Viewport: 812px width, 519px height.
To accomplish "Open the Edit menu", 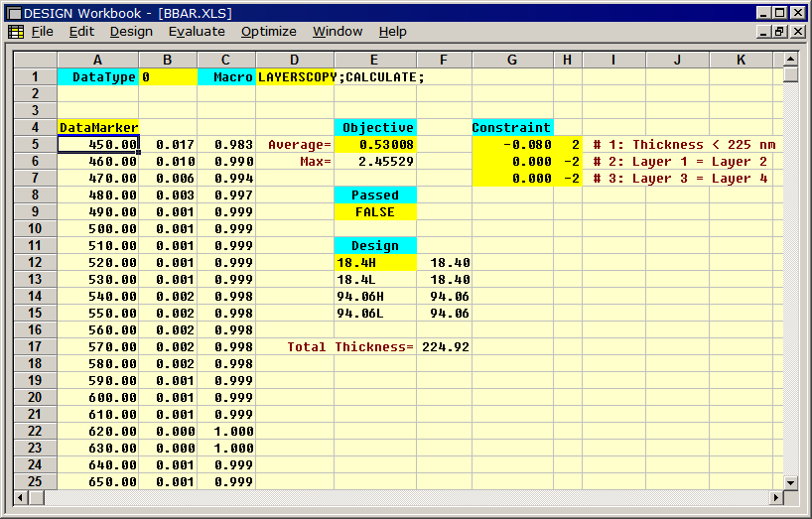I will pos(81,32).
